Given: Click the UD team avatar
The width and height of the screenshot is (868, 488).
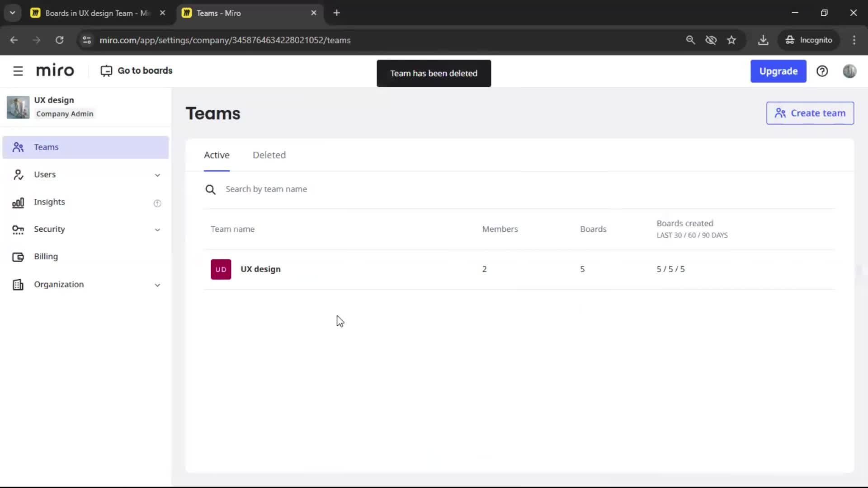Looking at the screenshot, I should coord(221,269).
